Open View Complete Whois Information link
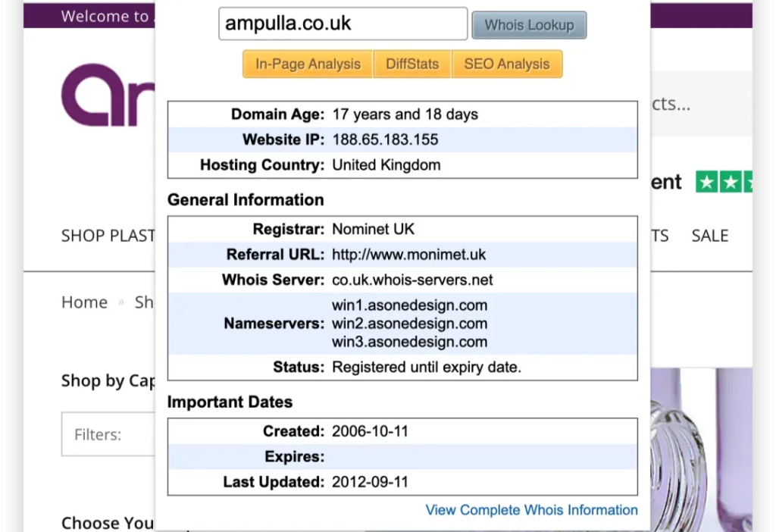The height and width of the screenshot is (532, 776). tap(531, 510)
